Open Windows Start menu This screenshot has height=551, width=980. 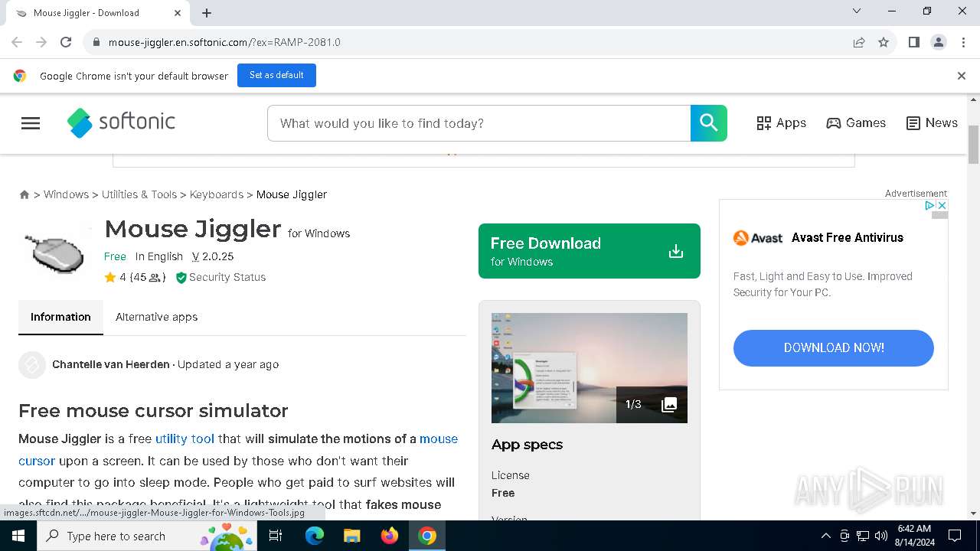point(18,536)
